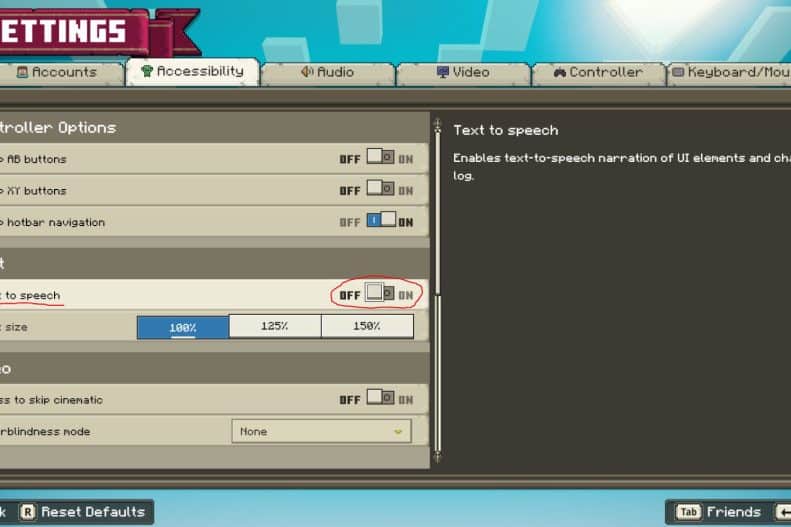
Task: Enable the text to speech toggle
Action: point(380,293)
